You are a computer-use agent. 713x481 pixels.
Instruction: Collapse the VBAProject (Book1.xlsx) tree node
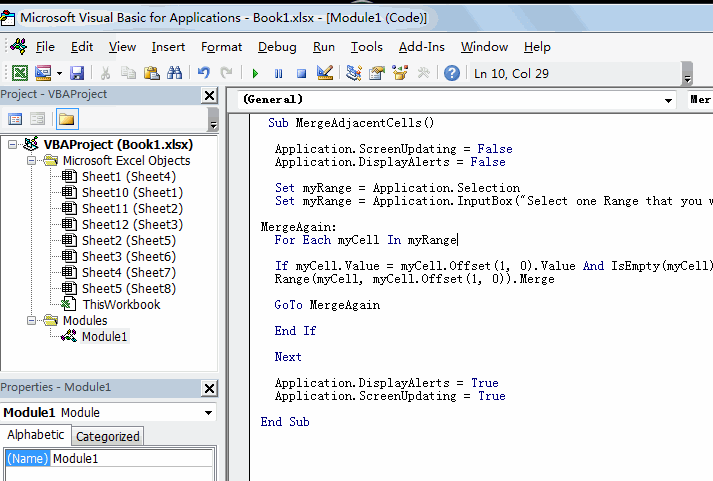pos(12,145)
